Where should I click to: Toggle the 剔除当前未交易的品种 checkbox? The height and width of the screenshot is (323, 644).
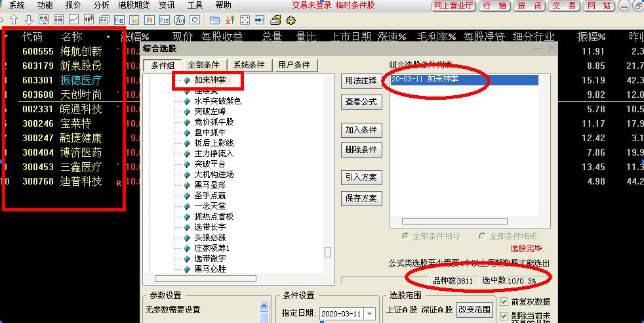click(x=504, y=316)
